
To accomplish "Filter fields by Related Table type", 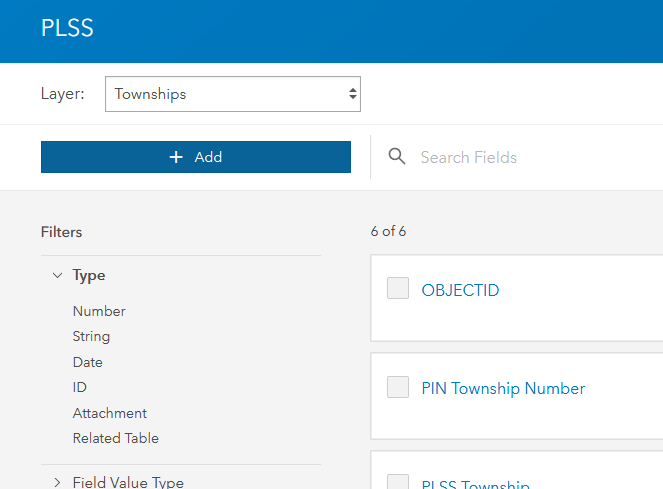I will pyautogui.click(x=115, y=438).
